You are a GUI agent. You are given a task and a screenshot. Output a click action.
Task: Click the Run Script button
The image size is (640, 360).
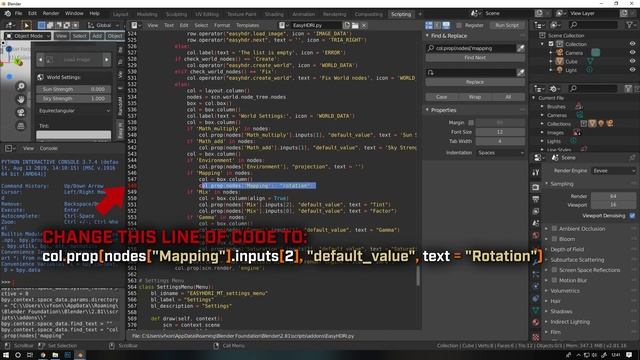click(x=507, y=25)
